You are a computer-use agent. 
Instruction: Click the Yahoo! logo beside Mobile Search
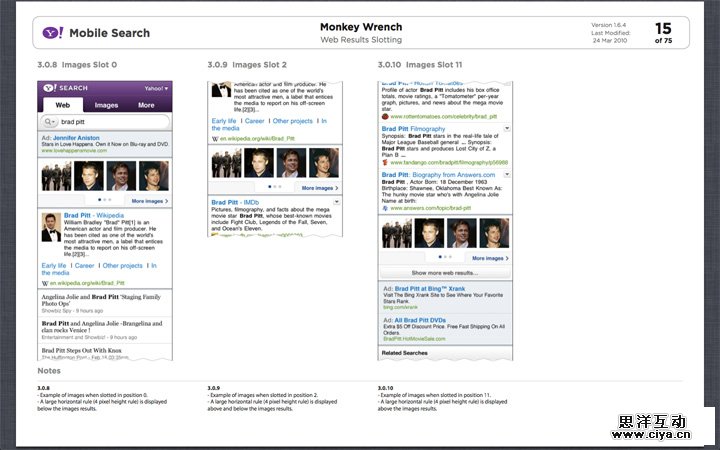click(53, 33)
